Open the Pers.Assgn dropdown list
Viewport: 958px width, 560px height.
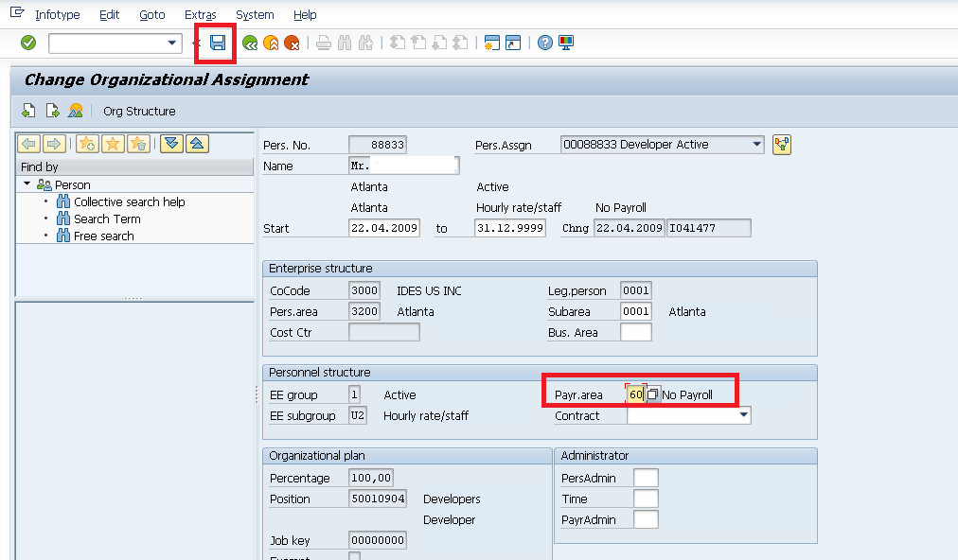(x=756, y=145)
